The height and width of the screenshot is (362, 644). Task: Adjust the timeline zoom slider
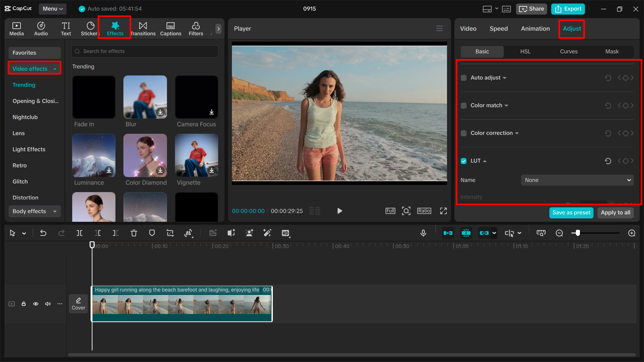click(577, 233)
